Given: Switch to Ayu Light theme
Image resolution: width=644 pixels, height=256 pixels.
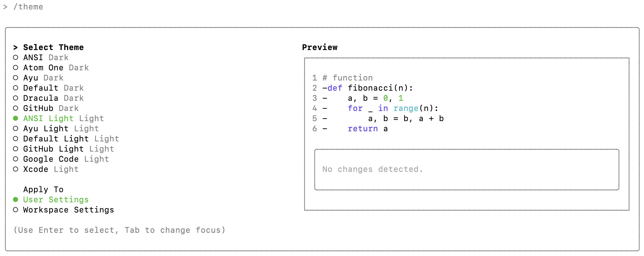Looking at the screenshot, I should click(60, 129).
